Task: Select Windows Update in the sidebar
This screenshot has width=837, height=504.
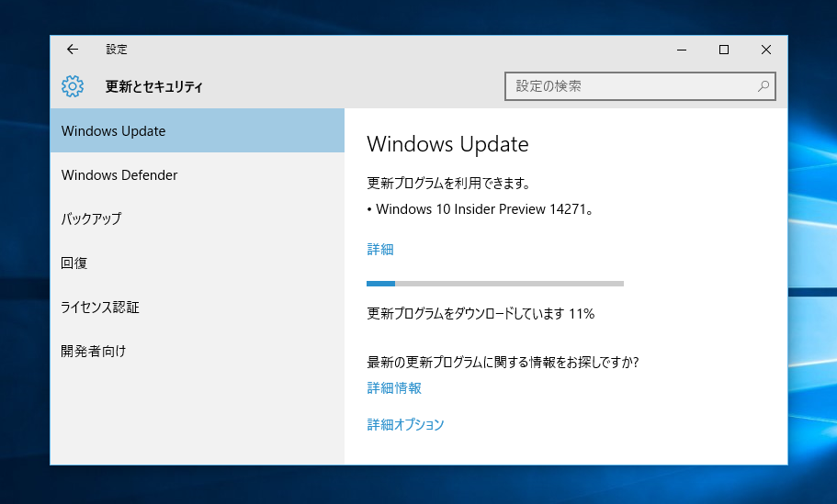Action: tap(198, 130)
